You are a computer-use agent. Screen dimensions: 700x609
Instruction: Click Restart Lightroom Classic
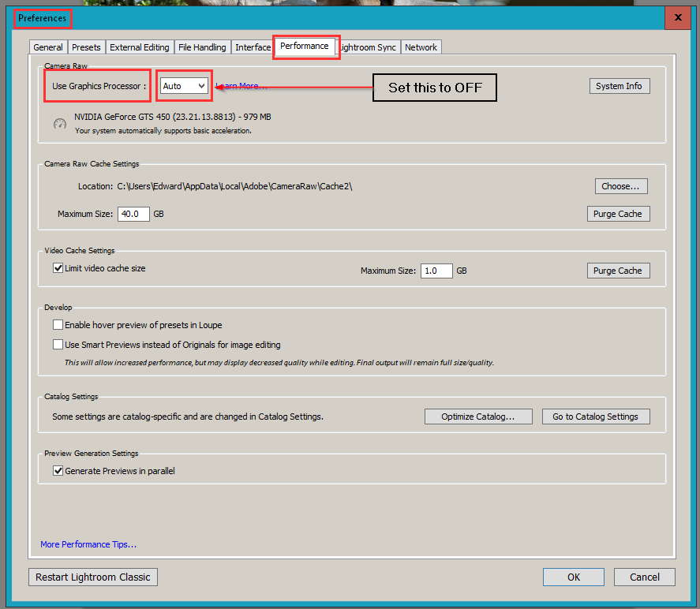point(92,577)
